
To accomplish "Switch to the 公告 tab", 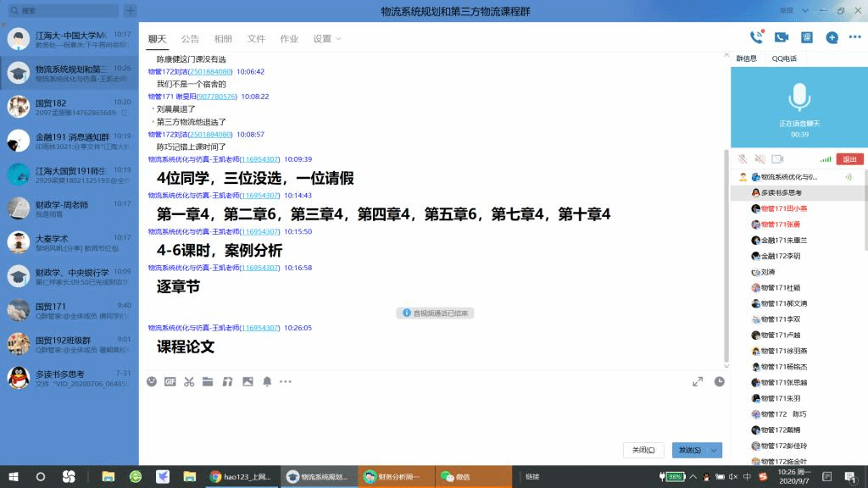I will [190, 39].
